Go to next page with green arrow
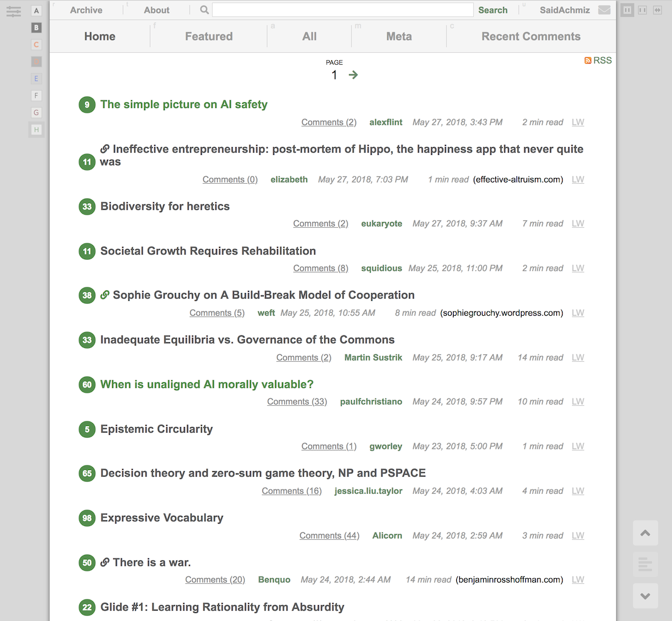The height and width of the screenshot is (621, 672). 354,75
